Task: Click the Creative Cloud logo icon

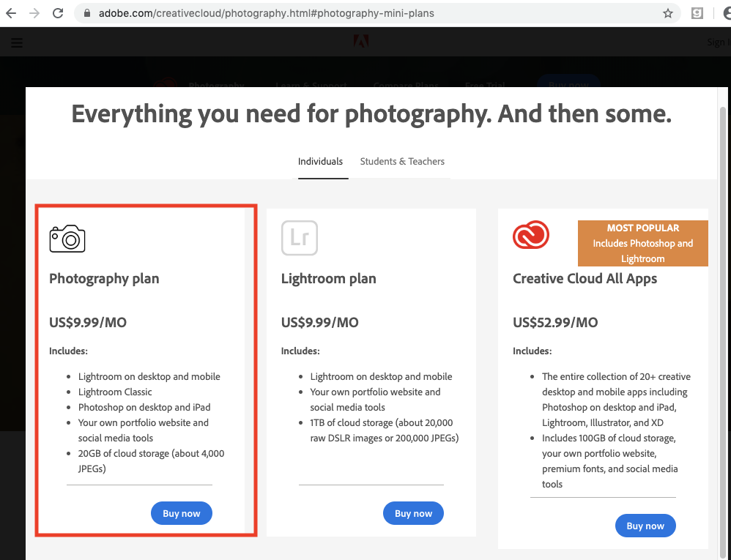Action: click(531, 235)
